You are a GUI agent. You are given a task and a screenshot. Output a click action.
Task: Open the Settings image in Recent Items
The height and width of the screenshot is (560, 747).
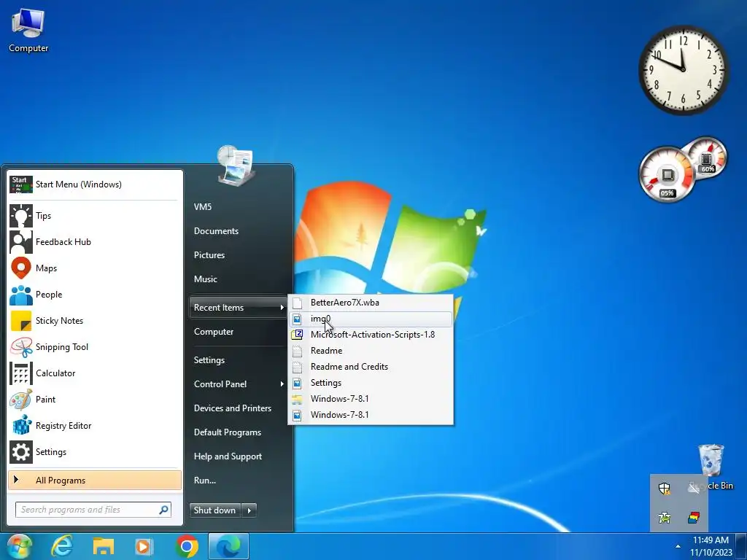371,382
